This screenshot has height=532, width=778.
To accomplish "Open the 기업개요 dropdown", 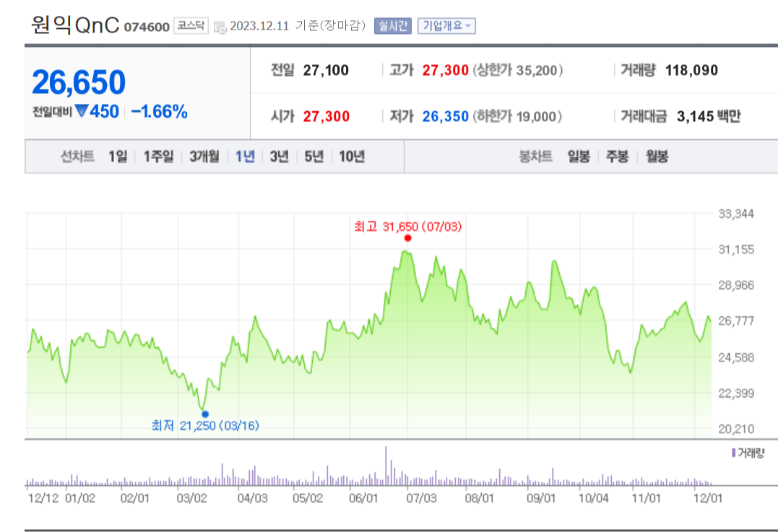I will (446, 26).
